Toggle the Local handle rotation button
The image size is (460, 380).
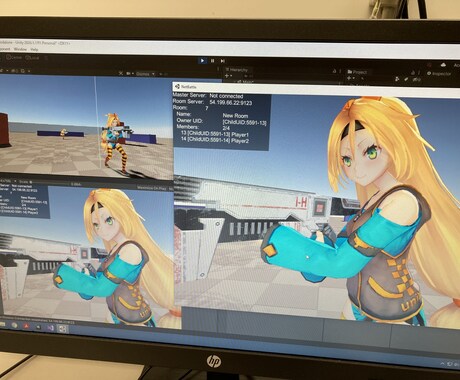[32, 58]
